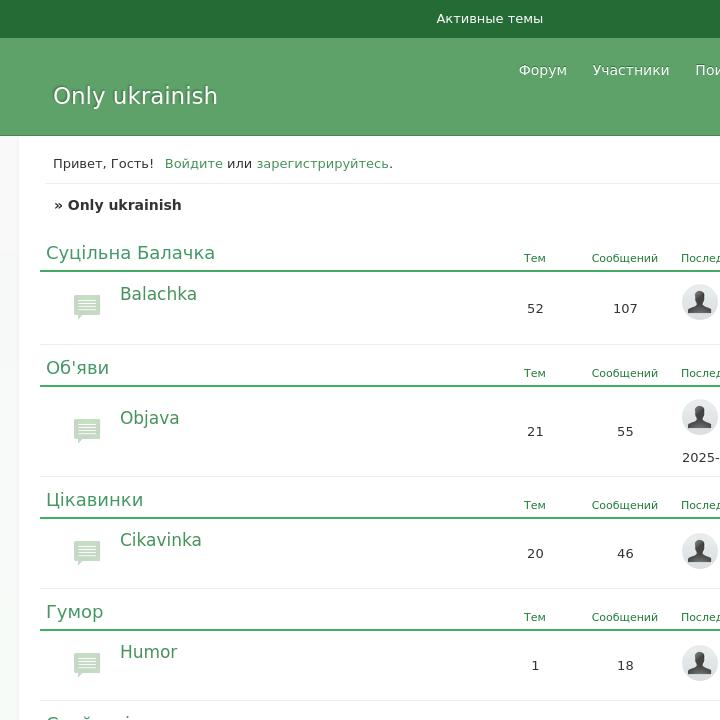Image resolution: width=720 pixels, height=720 pixels.
Task: Click the зарегистрируйтесь registration link
Action: (322, 164)
